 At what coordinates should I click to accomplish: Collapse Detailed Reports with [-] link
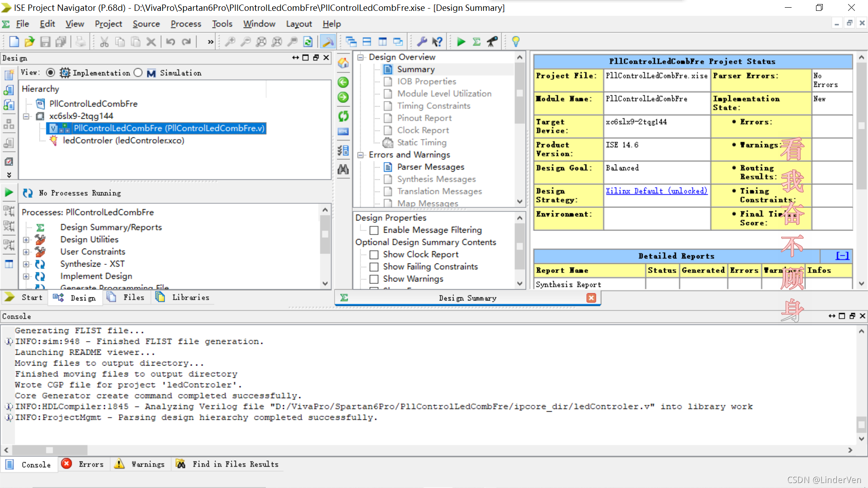coord(842,256)
